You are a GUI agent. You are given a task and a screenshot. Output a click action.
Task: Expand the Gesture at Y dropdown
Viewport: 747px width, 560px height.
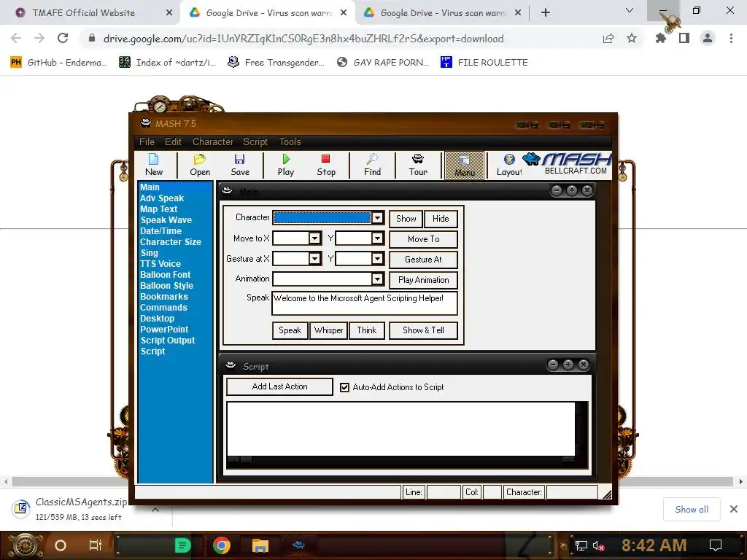[377, 259]
